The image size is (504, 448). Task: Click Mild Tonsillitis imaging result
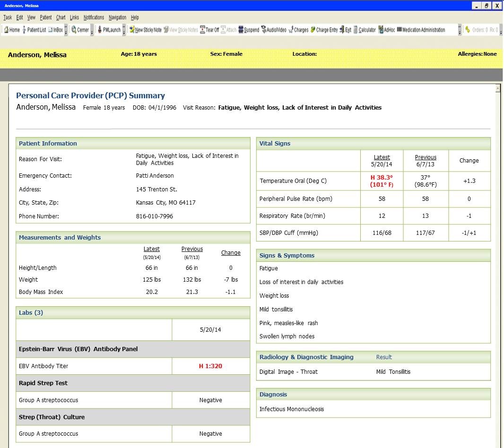tap(393, 372)
